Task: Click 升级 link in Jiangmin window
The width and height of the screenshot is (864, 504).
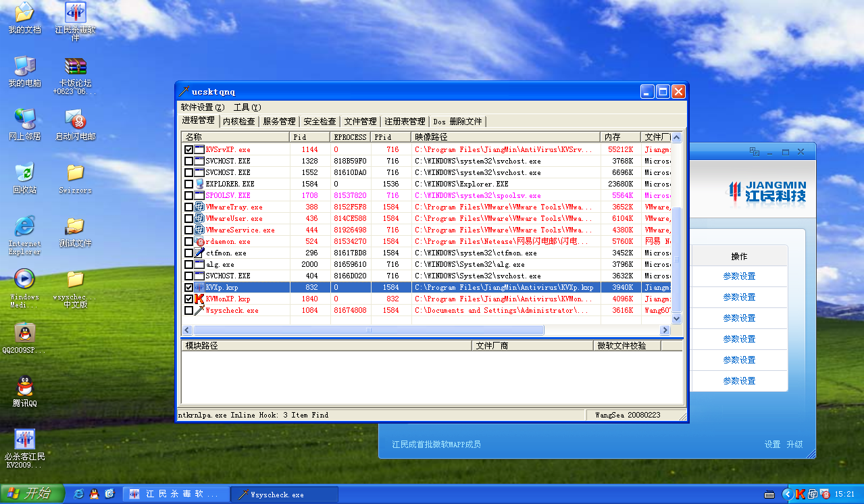Action: [794, 445]
